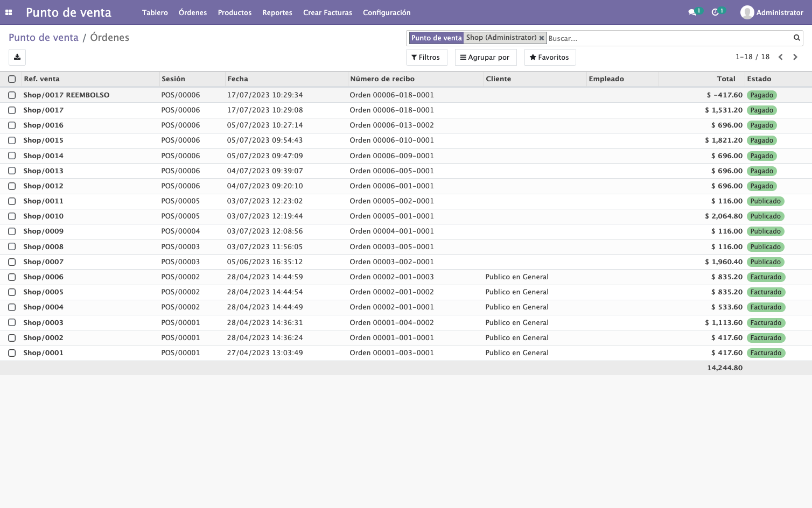Open the activities clock icon

pos(715,12)
